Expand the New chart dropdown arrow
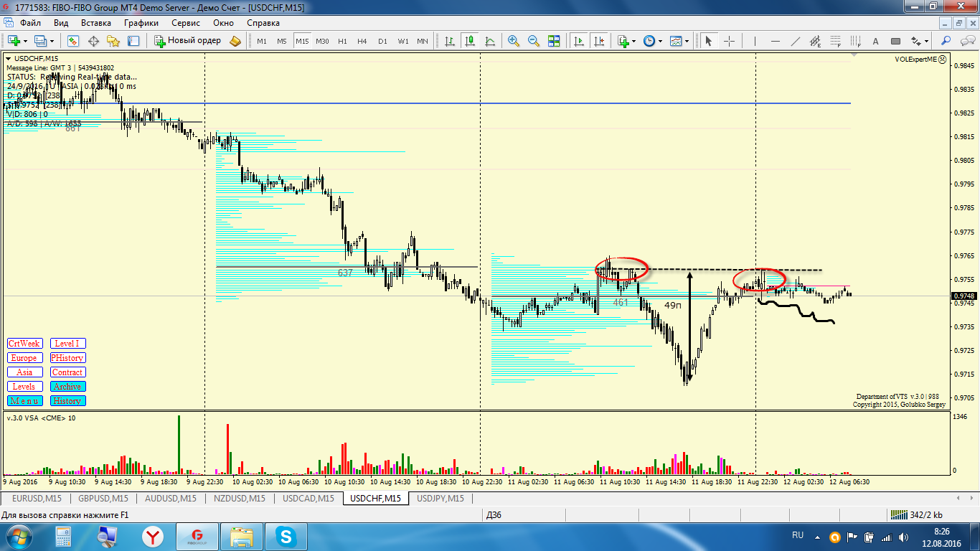Image resolution: width=980 pixels, height=551 pixels. [25, 41]
